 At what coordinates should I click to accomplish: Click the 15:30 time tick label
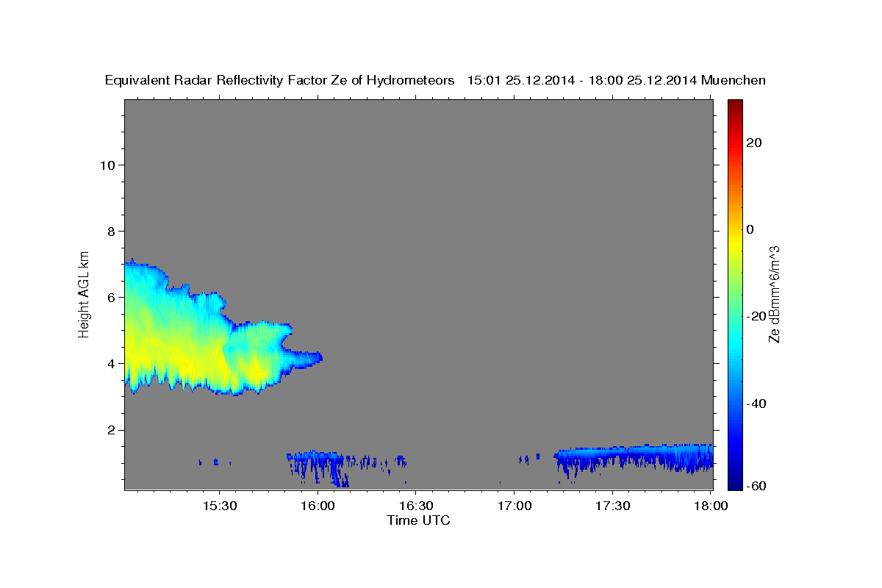[218, 506]
